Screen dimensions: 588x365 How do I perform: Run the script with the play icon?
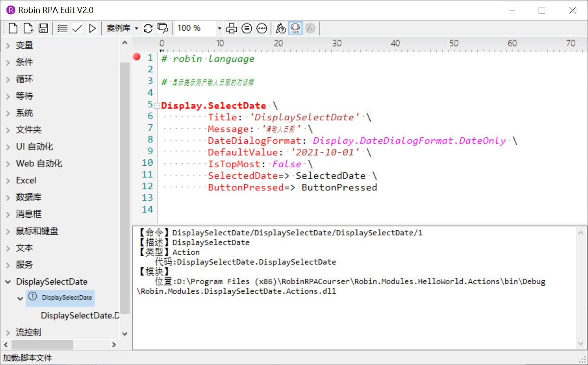click(x=92, y=29)
